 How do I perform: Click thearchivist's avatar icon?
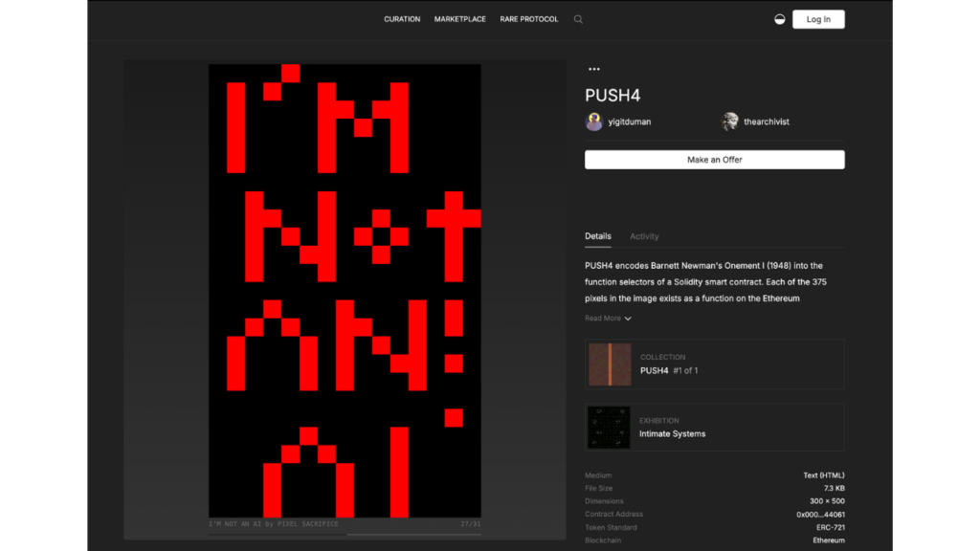point(730,121)
